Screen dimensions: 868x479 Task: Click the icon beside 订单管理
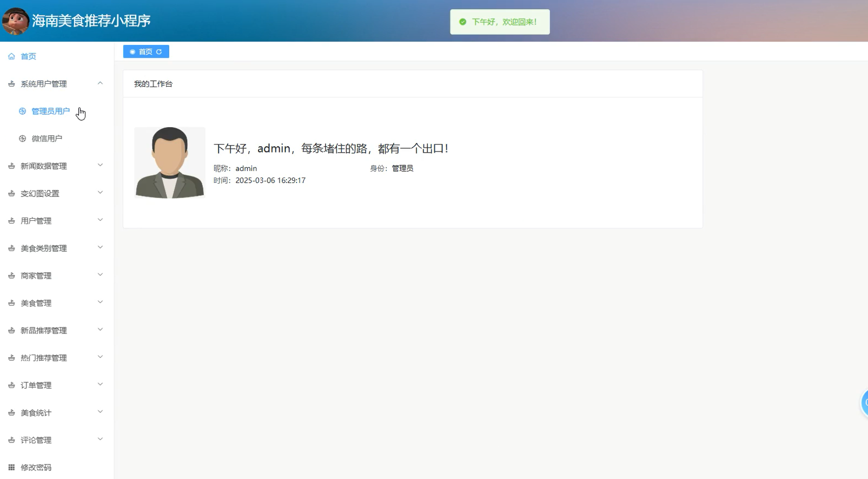tap(11, 385)
